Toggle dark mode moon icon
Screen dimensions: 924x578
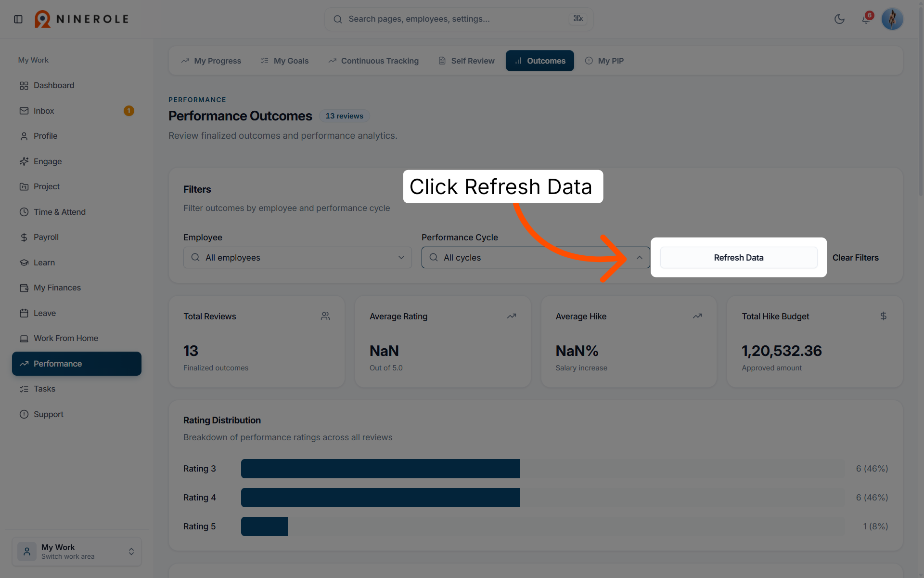pyautogui.click(x=839, y=19)
